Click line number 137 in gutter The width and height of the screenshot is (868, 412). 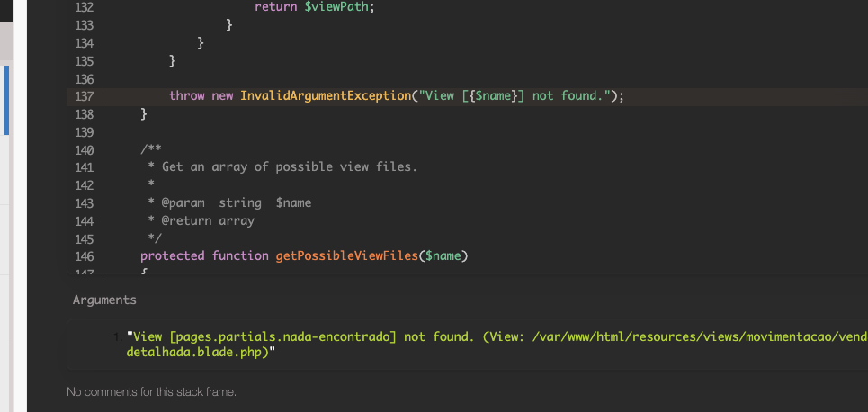pos(85,96)
